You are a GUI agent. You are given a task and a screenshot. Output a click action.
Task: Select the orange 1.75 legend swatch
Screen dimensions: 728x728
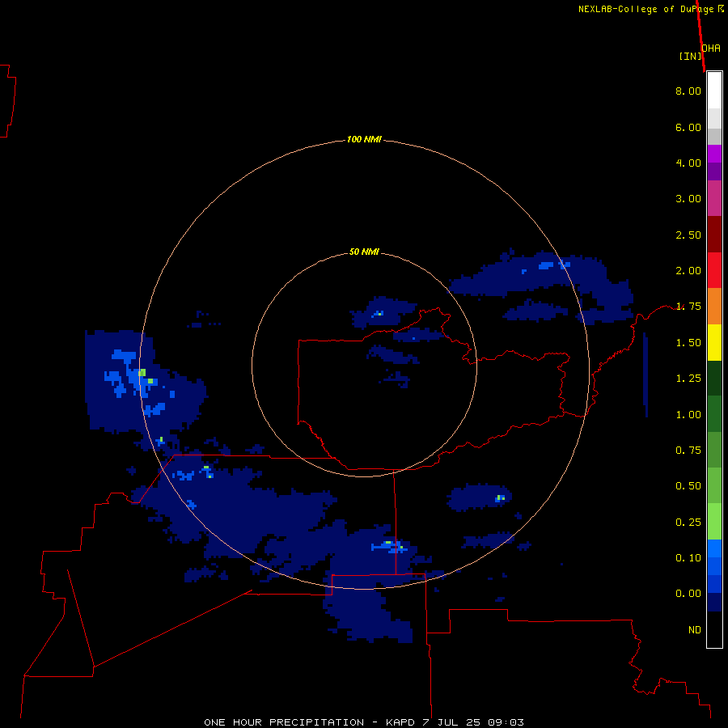point(714,306)
